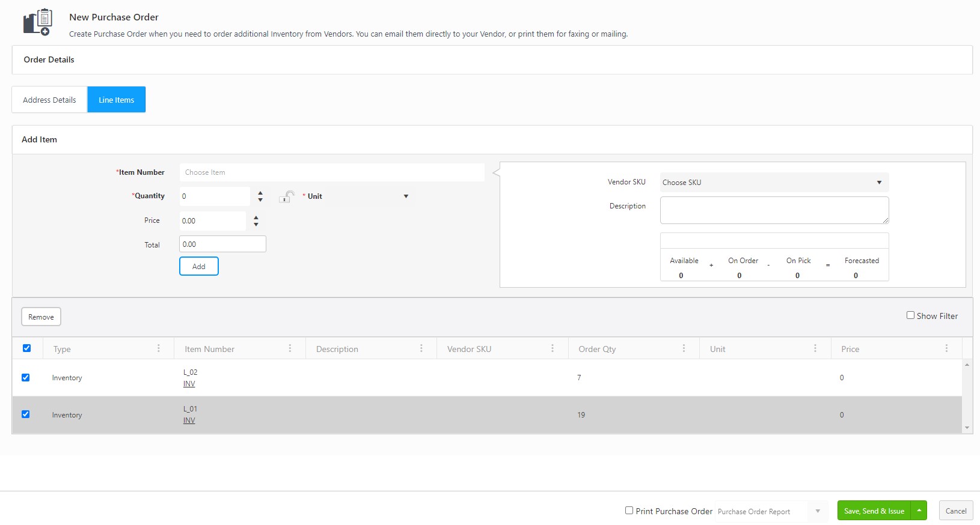The width and height of the screenshot is (980, 525).
Task: Enable the Show Filter checkbox
Action: point(910,315)
